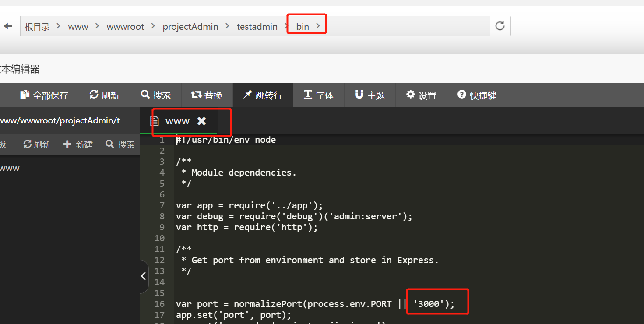Expand chevron after bin breadcrumb
The width and height of the screenshot is (644, 324).
[318, 26]
